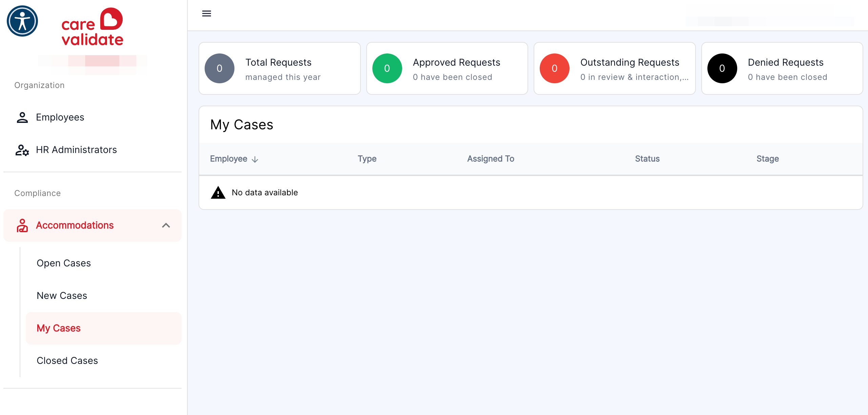Open the accessibility options icon
The height and width of the screenshot is (415, 868).
tap(22, 21)
